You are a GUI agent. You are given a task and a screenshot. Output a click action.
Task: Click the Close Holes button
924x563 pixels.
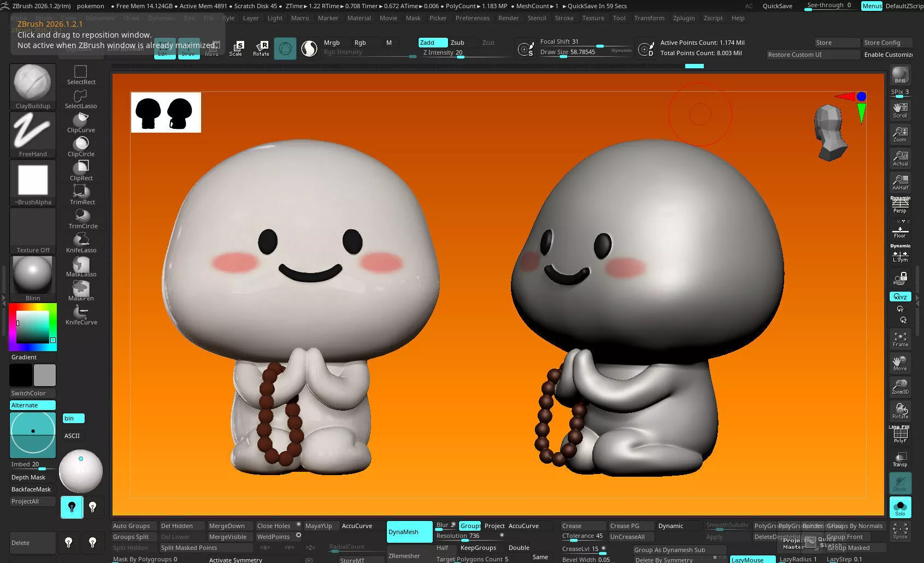[278, 526]
